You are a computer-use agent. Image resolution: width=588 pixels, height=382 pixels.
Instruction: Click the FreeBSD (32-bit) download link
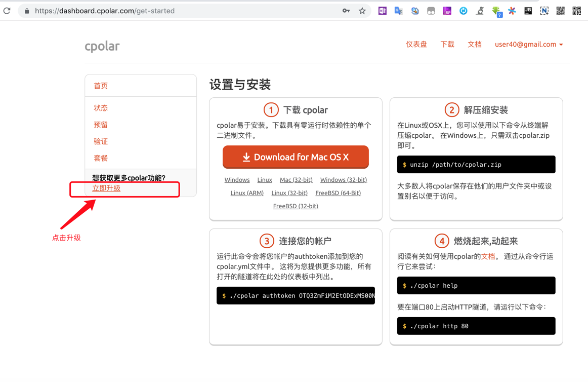tap(296, 206)
